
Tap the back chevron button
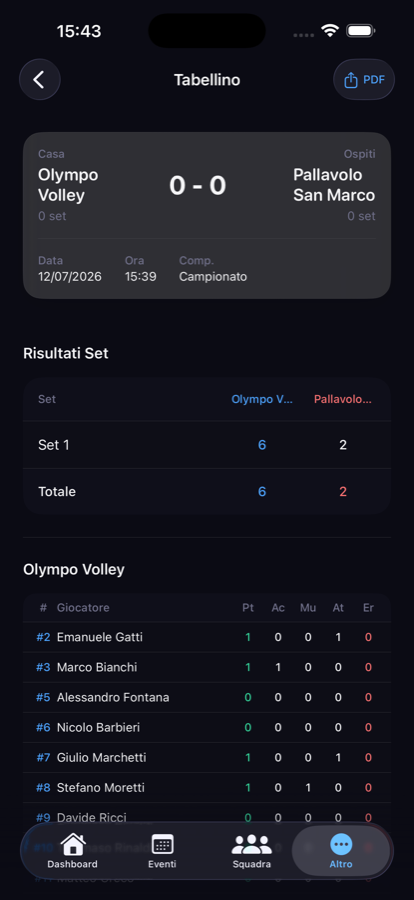click(40, 80)
